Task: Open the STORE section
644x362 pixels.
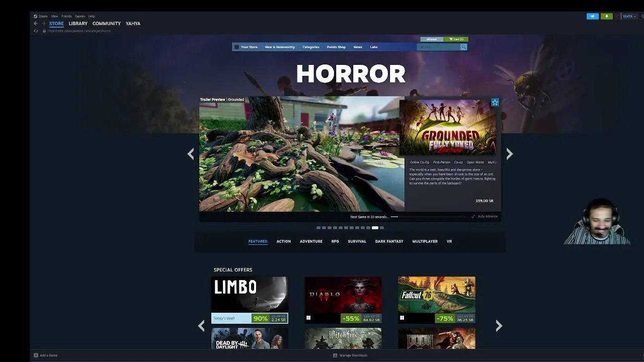Action: point(56,24)
